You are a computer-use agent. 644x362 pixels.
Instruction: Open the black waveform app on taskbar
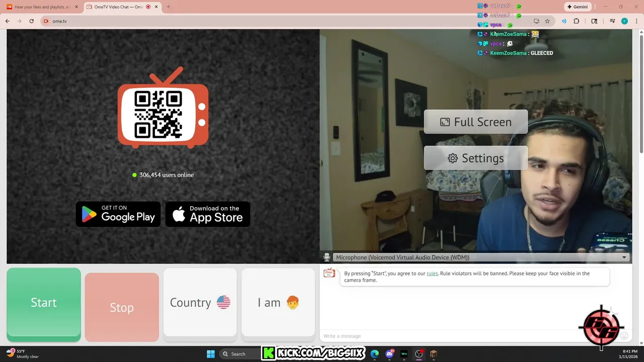coord(404,354)
